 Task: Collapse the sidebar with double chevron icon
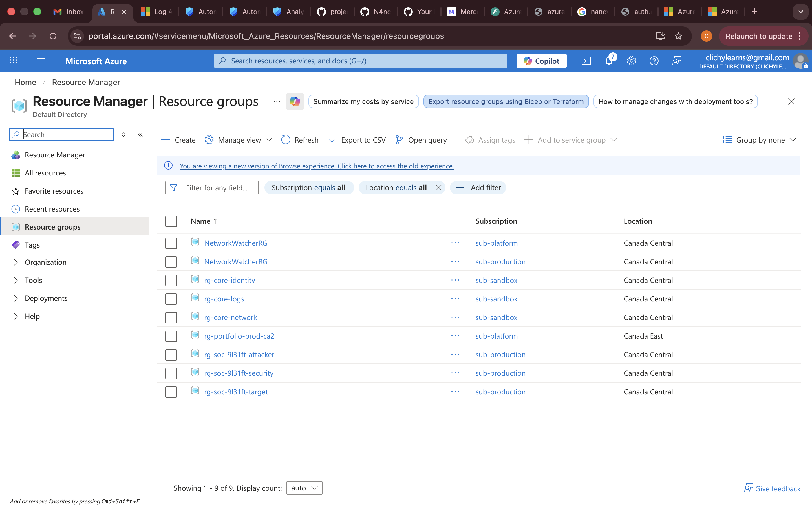tap(140, 134)
